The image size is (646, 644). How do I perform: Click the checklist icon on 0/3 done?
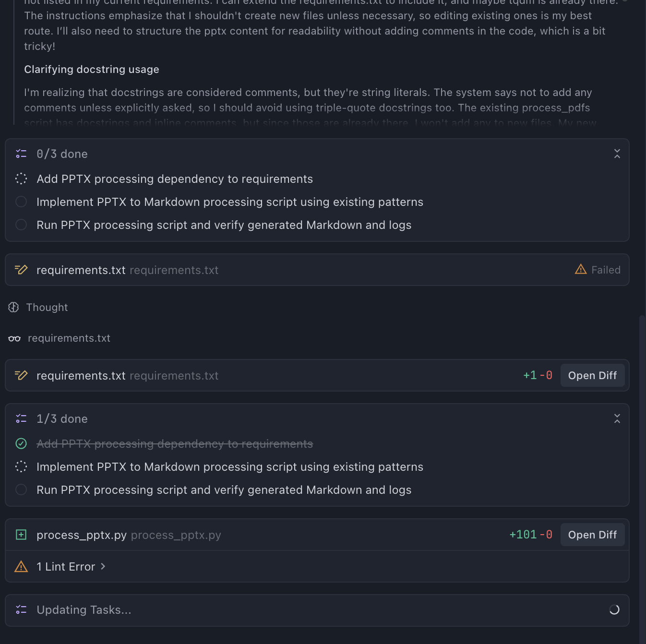(x=21, y=154)
